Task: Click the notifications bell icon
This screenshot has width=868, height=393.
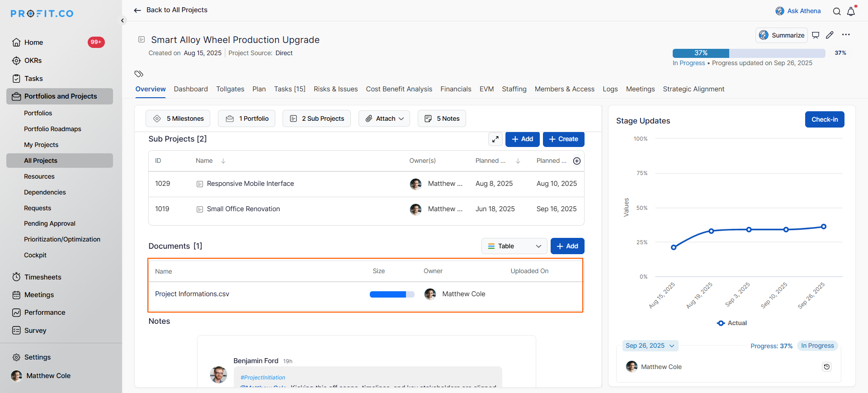Action: pos(851,12)
